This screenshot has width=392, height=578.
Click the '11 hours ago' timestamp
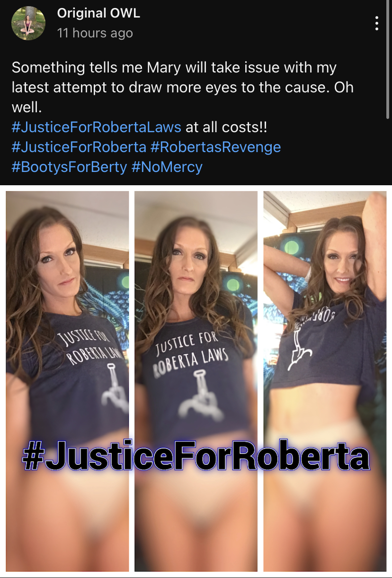95,33
